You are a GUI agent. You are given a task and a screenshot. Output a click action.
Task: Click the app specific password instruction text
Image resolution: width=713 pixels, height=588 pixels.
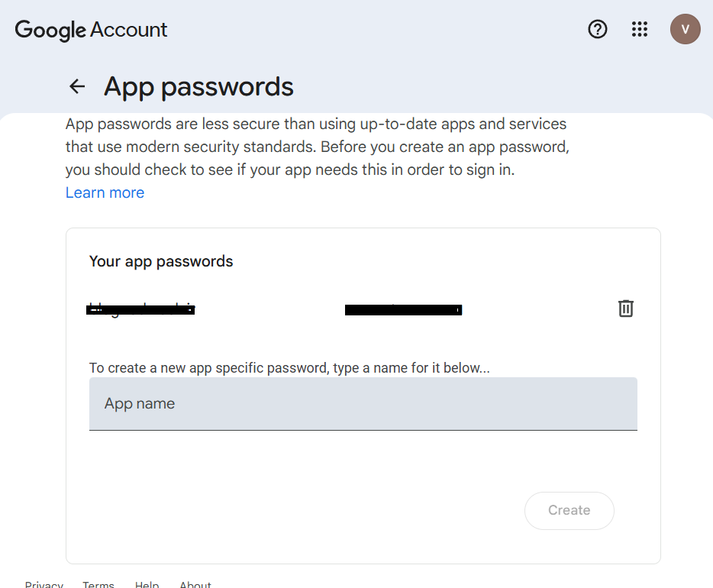289,367
